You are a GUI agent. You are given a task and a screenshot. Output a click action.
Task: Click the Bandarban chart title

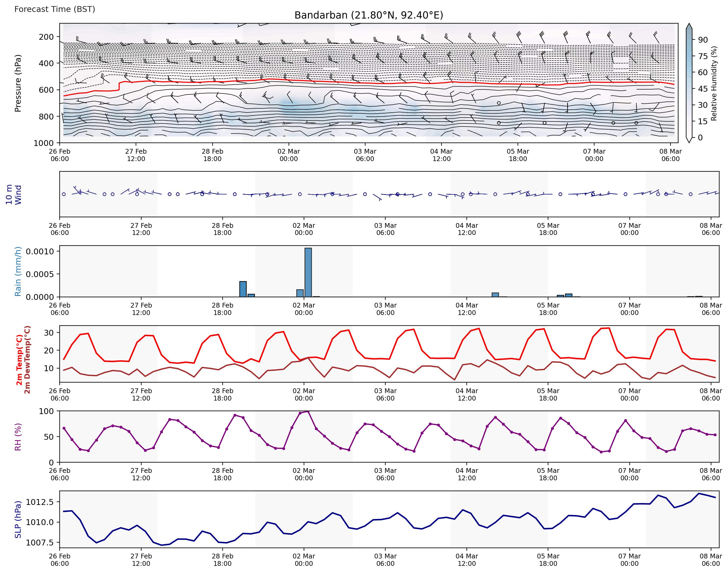click(369, 15)
